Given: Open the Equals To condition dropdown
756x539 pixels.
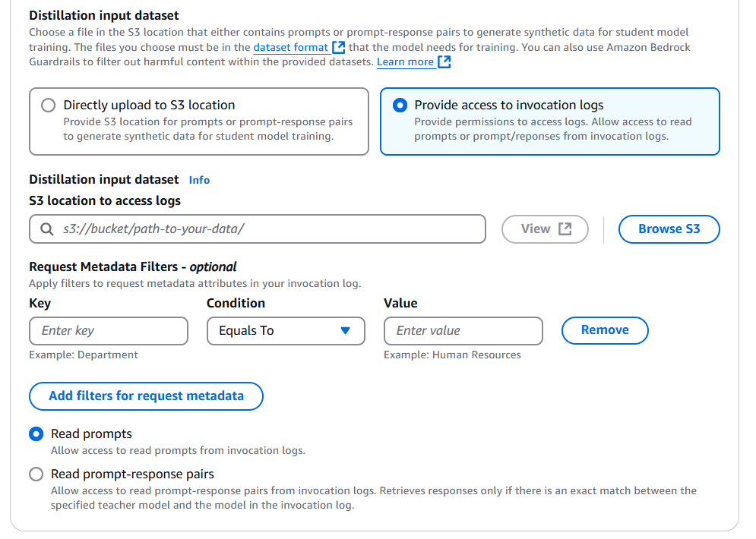Looking at the screenshot, I should coord(286,331).
